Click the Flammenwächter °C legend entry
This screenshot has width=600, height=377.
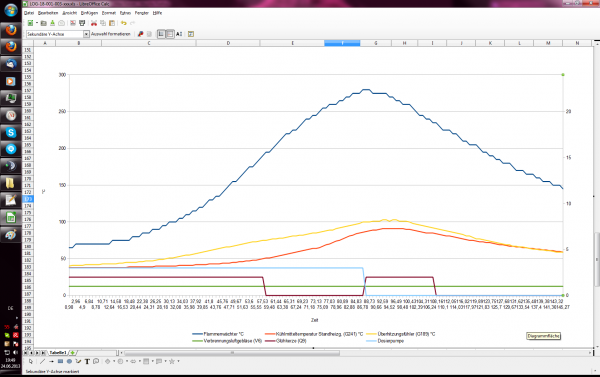pos(218,334)
